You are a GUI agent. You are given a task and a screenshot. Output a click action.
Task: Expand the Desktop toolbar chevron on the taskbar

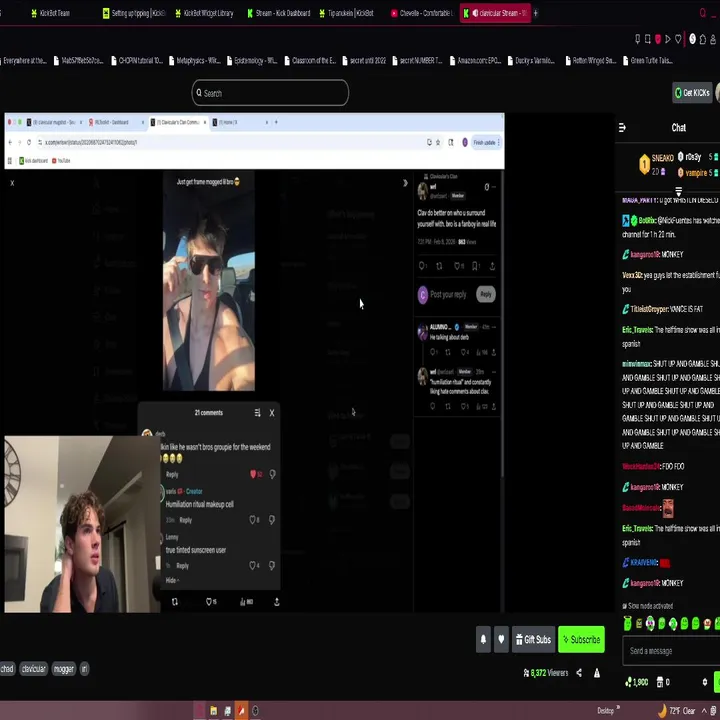(618, 708)
